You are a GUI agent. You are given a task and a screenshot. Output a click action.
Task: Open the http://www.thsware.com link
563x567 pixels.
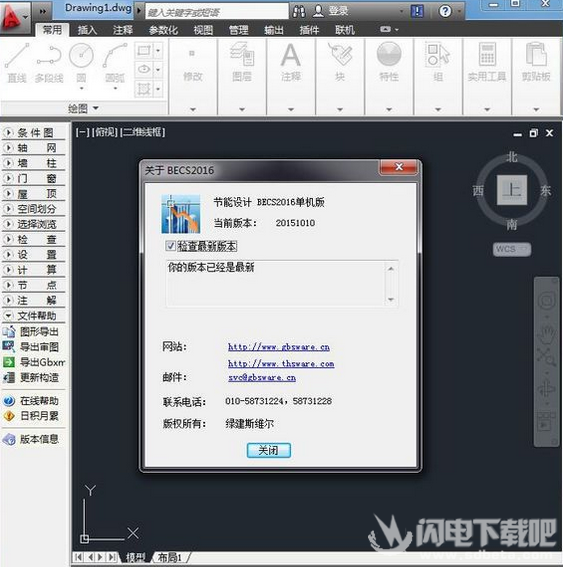(281, 363)
